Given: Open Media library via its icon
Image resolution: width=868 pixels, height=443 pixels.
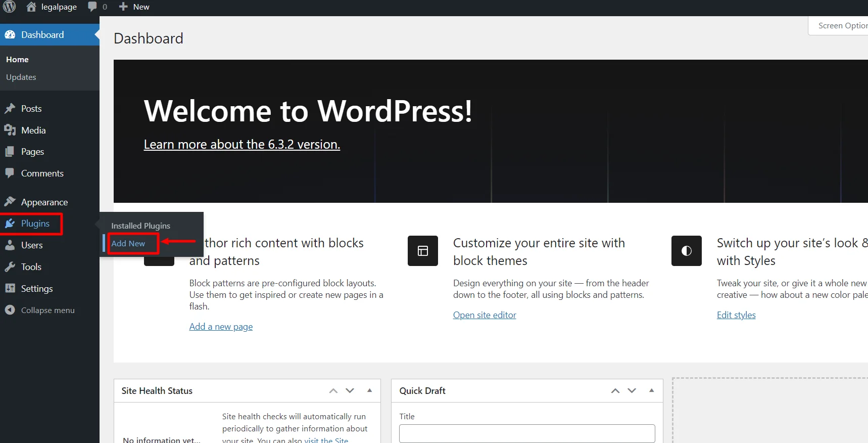Looking at the screenshot, I should pyautogui.click(x=10, y=130).
